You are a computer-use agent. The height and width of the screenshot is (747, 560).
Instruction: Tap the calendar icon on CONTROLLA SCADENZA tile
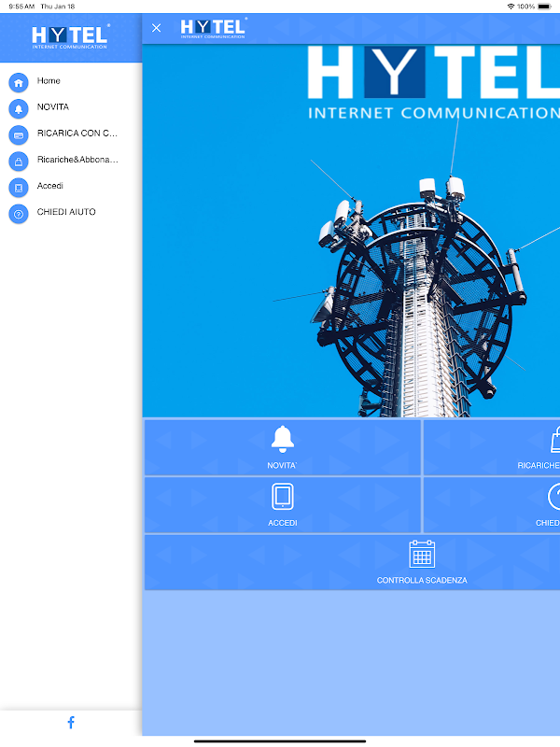[422, 554]
